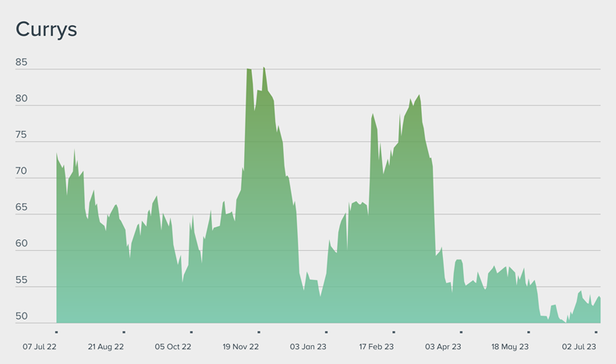The width and height of the screenshot is (616, 364).
Task: Select the 21 Aug 22 date label
Action: (106, 347)
